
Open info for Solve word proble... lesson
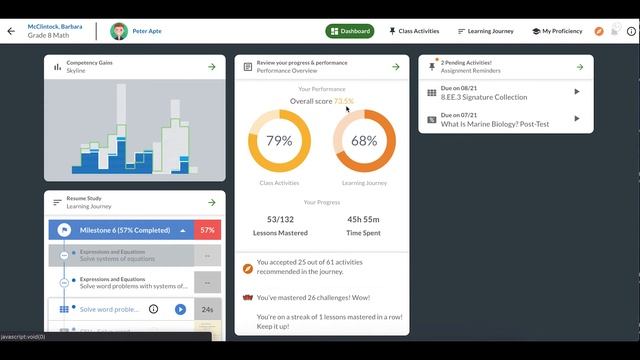coord(153,309)
